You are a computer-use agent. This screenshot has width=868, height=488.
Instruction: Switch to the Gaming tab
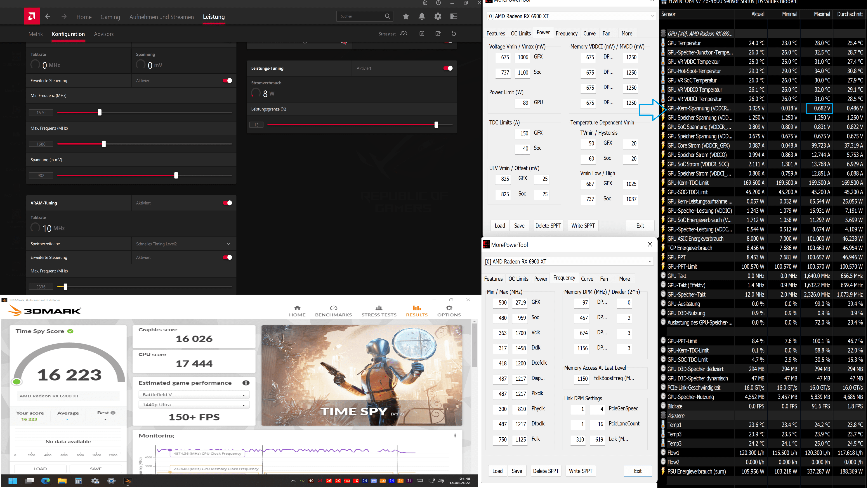point(110,17)
